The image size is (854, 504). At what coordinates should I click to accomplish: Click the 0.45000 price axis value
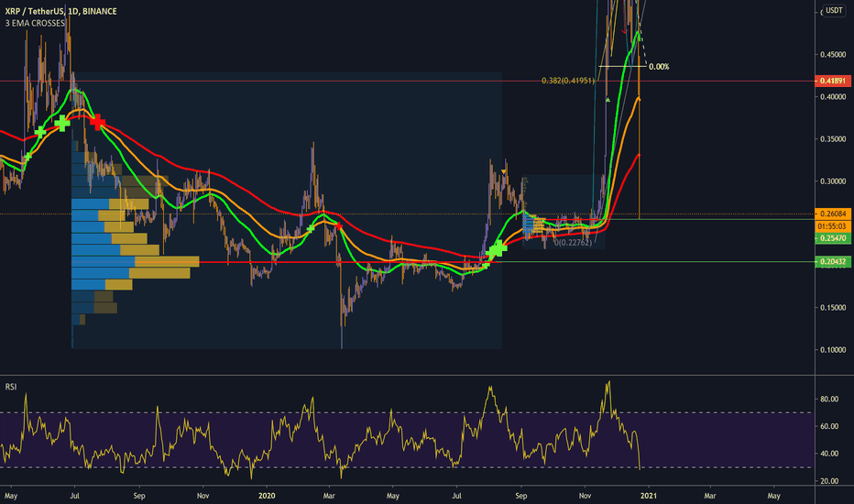(833, 54)
